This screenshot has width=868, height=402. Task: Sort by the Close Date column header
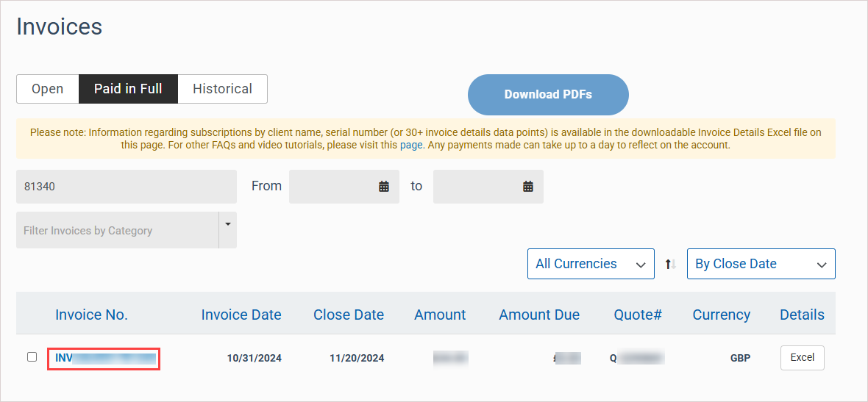(349, 315)
